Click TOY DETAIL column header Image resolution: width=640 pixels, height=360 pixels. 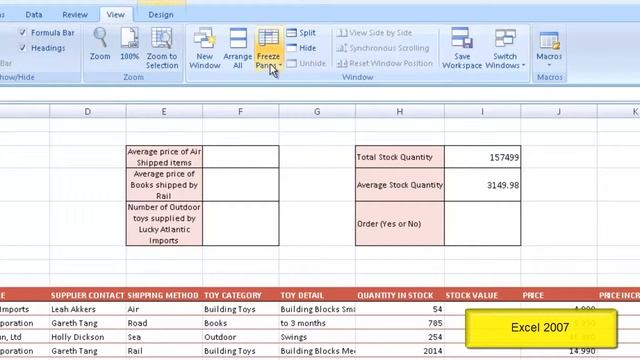317,295
